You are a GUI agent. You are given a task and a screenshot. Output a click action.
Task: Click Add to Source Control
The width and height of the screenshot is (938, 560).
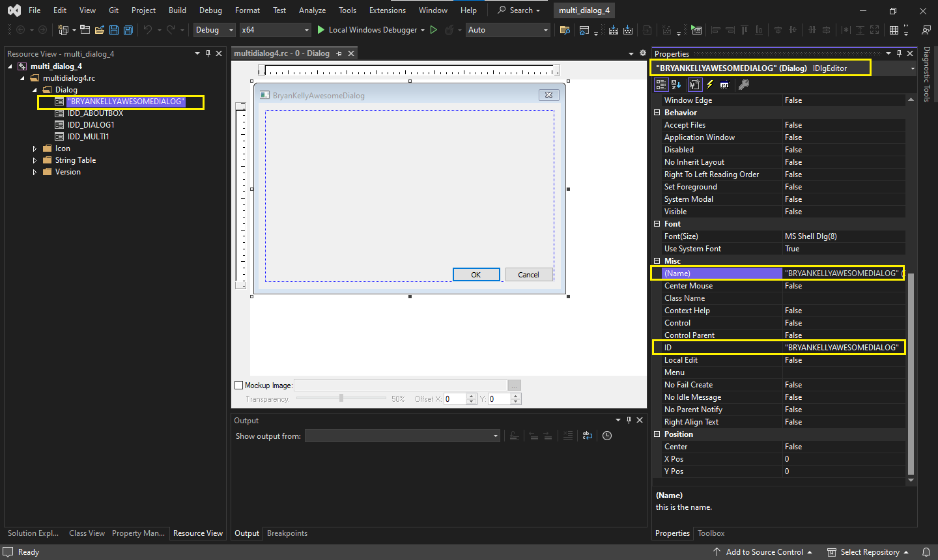click(764, 552)
